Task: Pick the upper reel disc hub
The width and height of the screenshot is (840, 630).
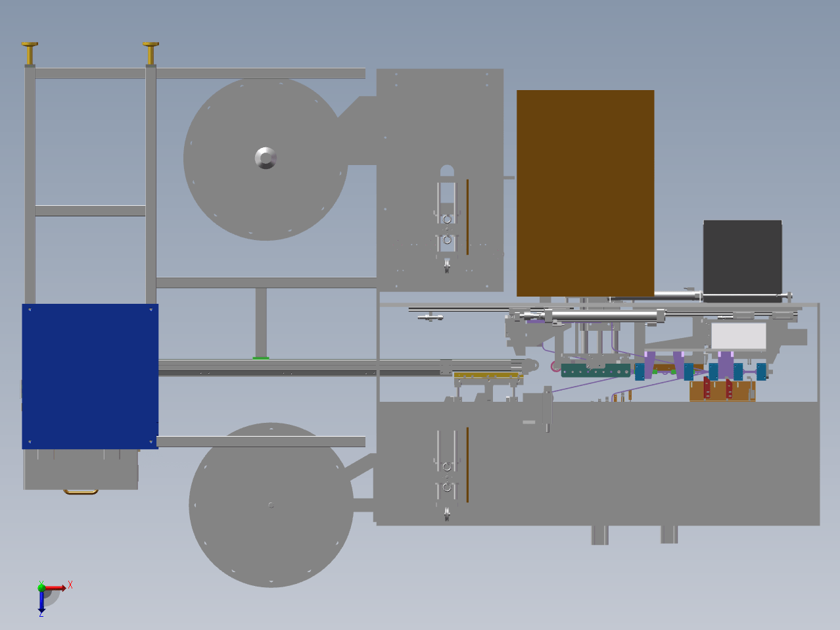Action: pyautogui.click(x=266, y=158)
